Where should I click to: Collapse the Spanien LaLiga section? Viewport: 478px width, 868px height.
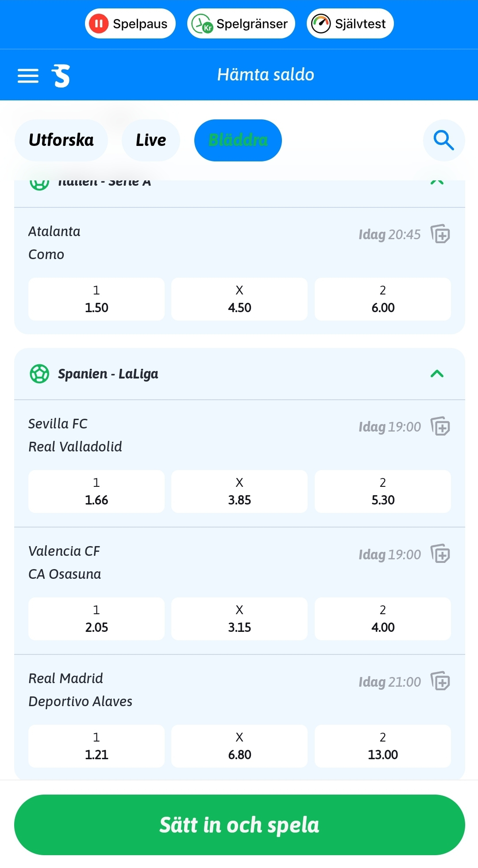point(437,374)
